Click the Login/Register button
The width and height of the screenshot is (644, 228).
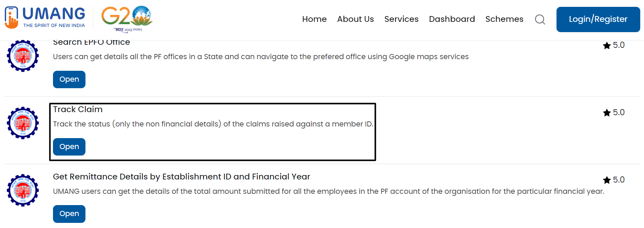pyautogui.click(x=598, y=19)
